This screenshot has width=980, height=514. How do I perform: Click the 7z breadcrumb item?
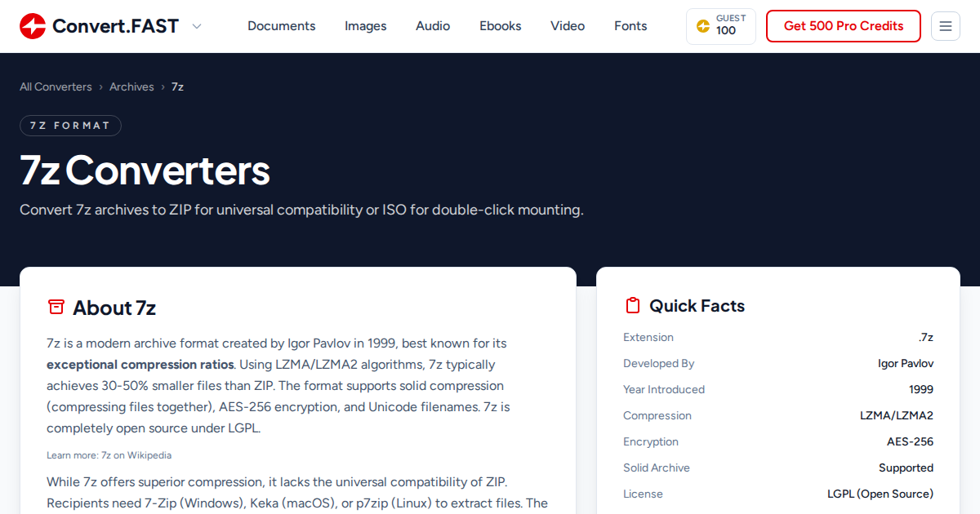pos(177,86)
